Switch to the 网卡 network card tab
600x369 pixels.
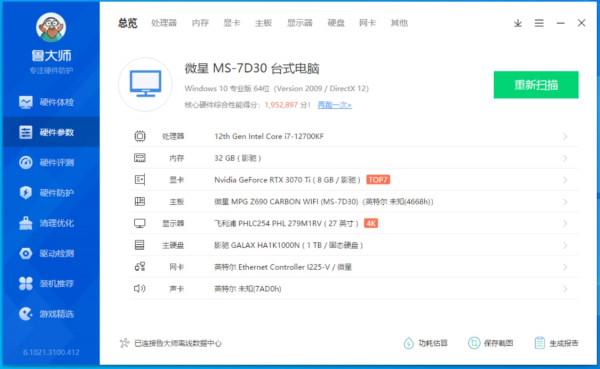(367, 23)
